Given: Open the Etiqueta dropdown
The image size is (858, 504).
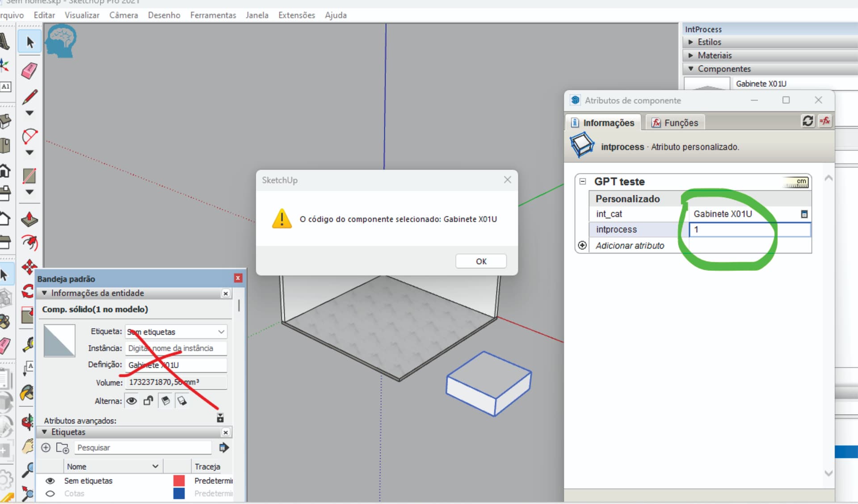Looking at the screenshot, I should tap(221, 332).
